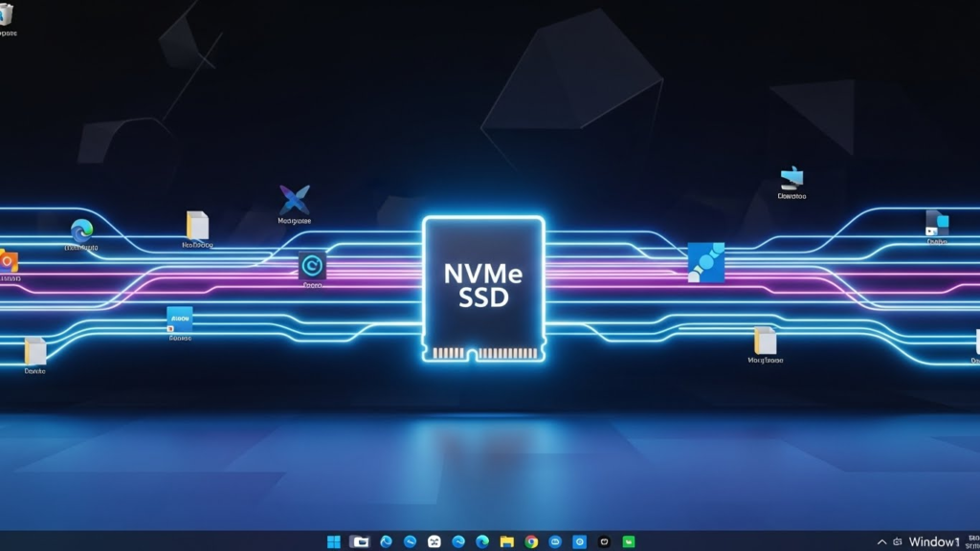The width and height of the screenshot is (980, 551).
Task: Click the Windows Start button
Action: coord(334,540)
